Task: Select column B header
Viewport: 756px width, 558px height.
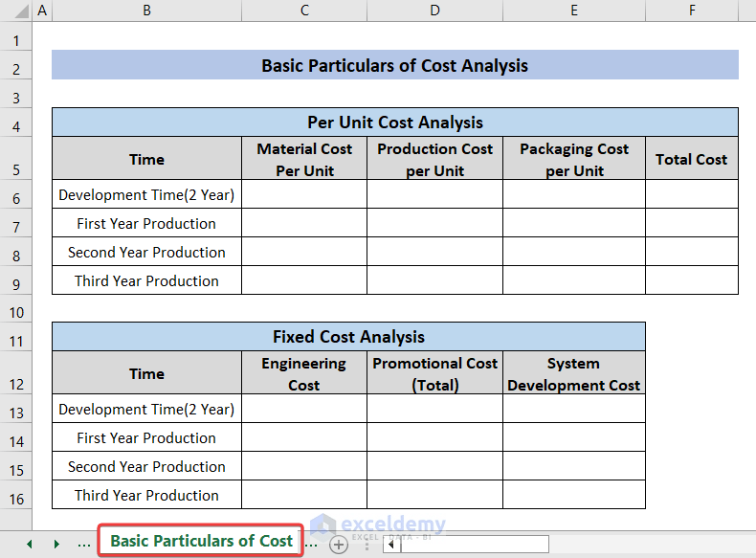Action: (x=146, y=11)
